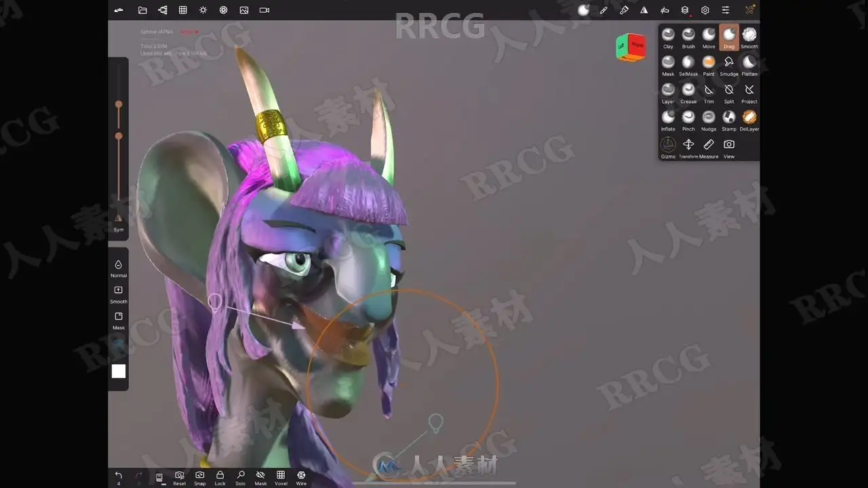
Task: Toggle Normal sub mode in left sidebar
Action: pos(119,268)
